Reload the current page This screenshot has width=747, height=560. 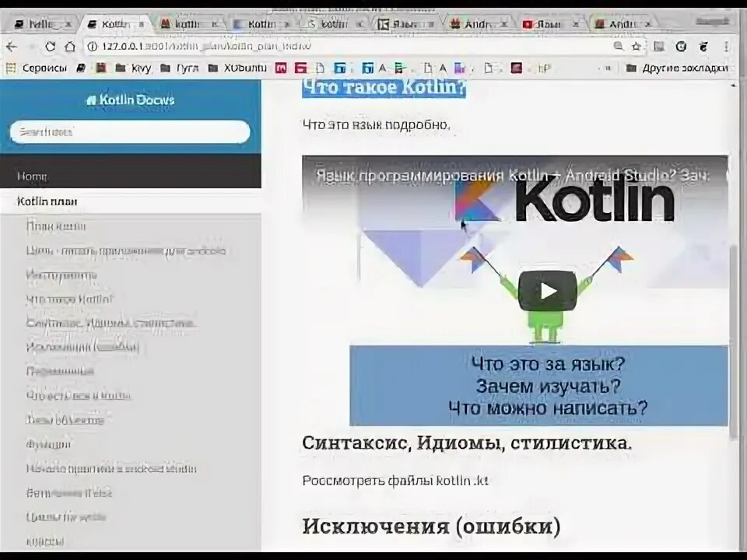click(50, 46)
